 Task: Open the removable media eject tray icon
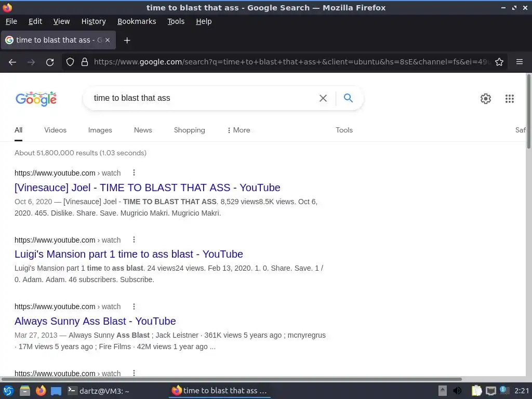pyautogui.click(x=443, y=391)
